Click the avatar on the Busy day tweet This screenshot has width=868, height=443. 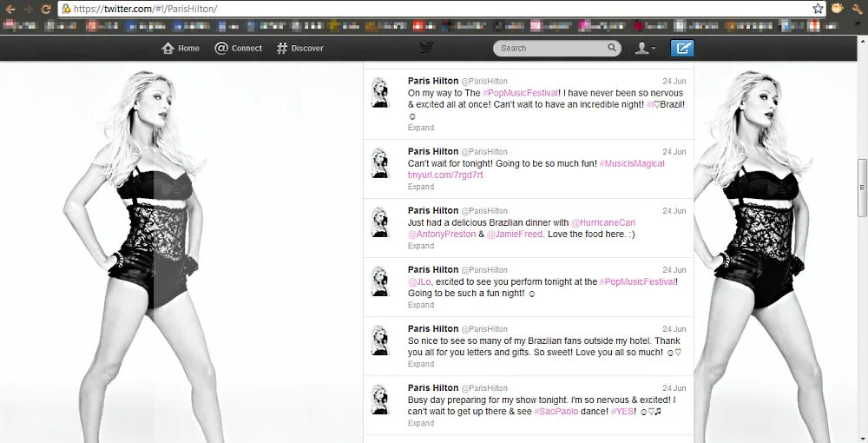point(381,400)
